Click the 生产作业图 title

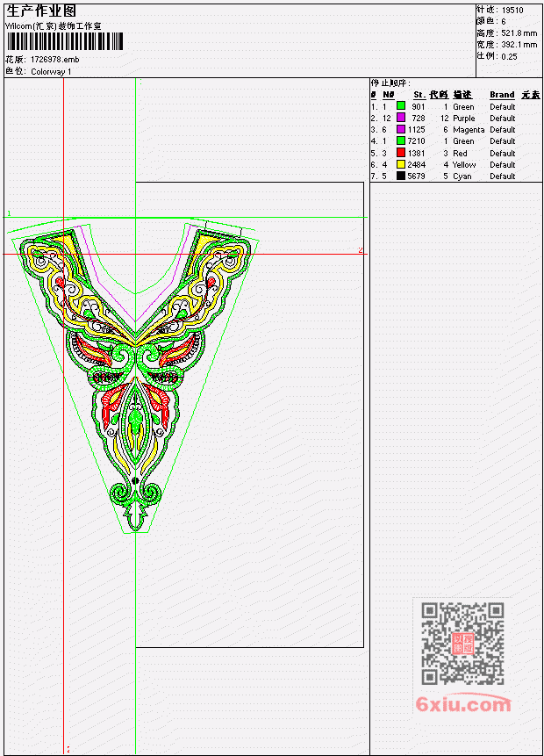[x=41, y=11]
